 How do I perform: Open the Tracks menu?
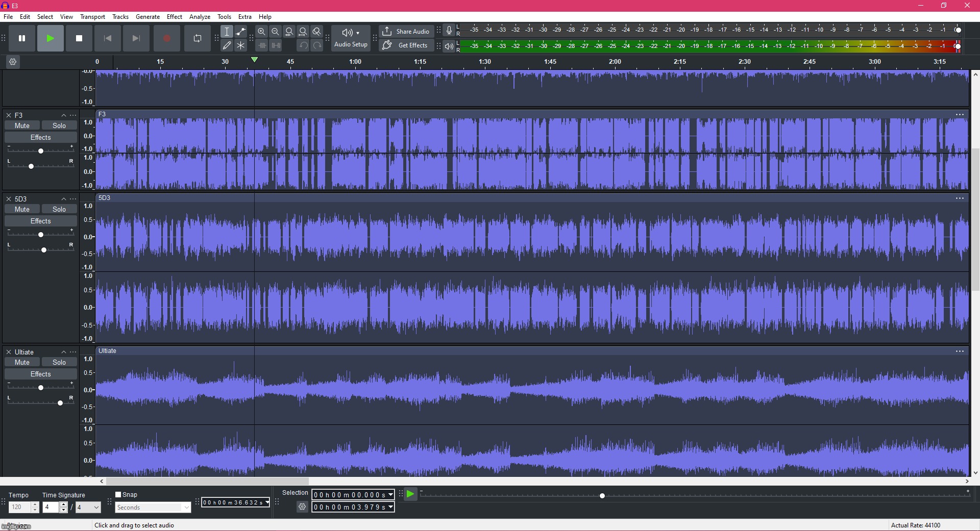pos(120,17)
